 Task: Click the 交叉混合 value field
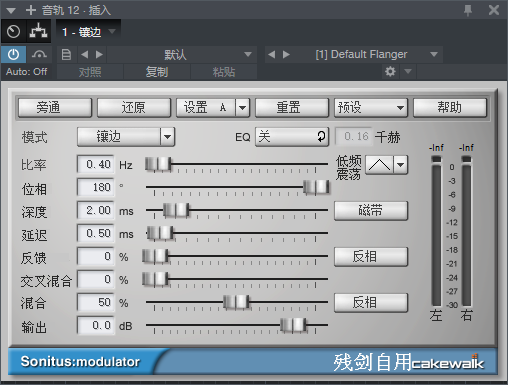point(96,279)
